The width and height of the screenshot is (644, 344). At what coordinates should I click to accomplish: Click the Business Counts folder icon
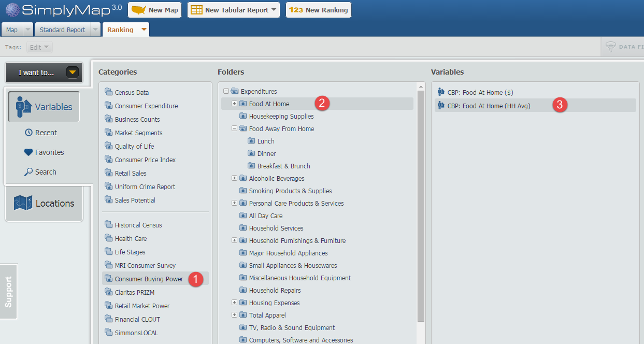[108, 119]
